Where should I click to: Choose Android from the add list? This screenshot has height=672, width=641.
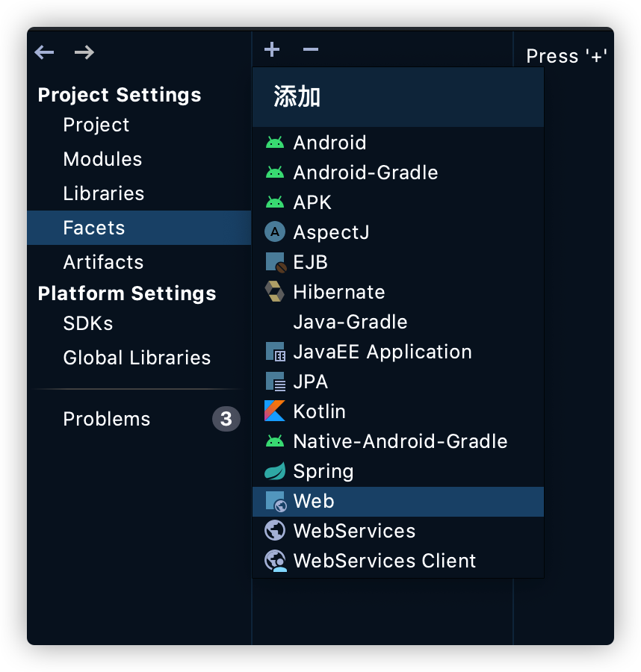coord(329,143)
